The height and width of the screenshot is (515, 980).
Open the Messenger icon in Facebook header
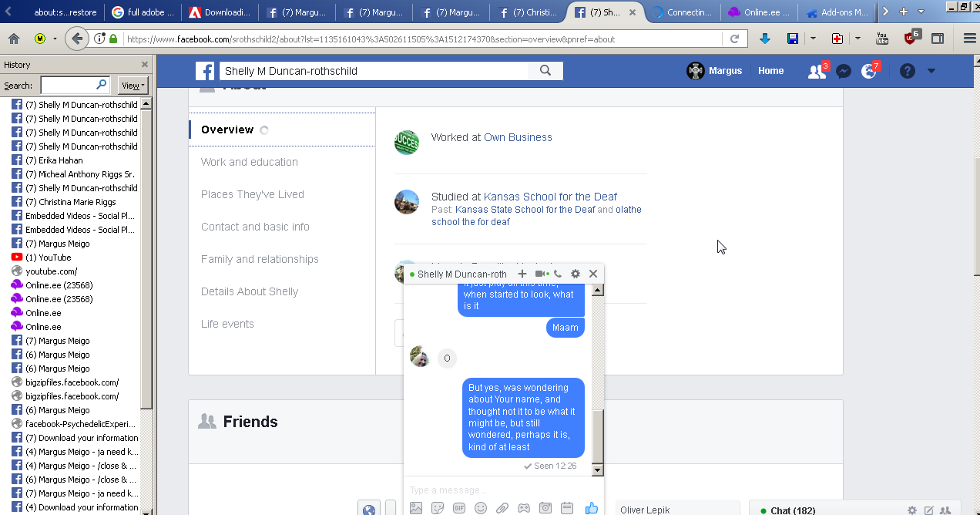coord(844,71)
